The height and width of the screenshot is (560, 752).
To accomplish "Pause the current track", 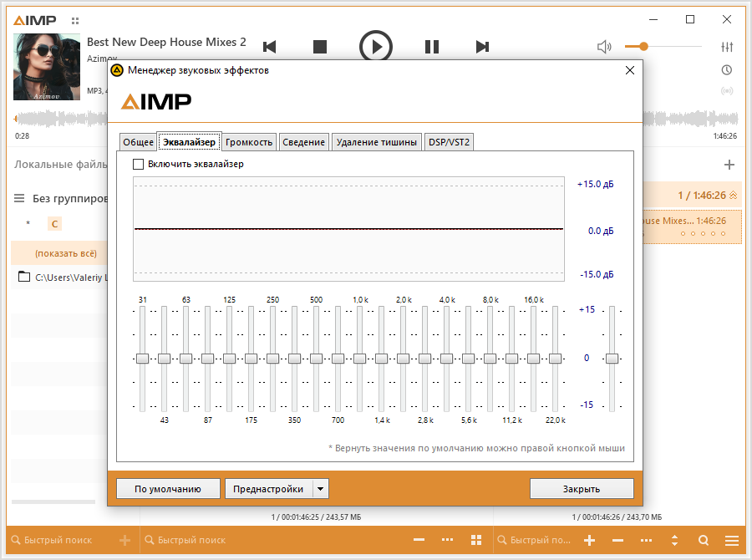I will 432,47.
